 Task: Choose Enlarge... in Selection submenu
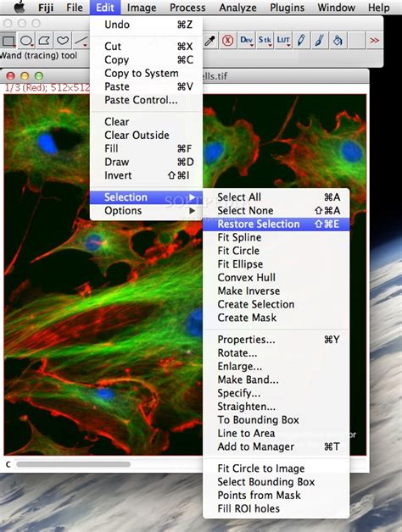(x=276, y=367)
